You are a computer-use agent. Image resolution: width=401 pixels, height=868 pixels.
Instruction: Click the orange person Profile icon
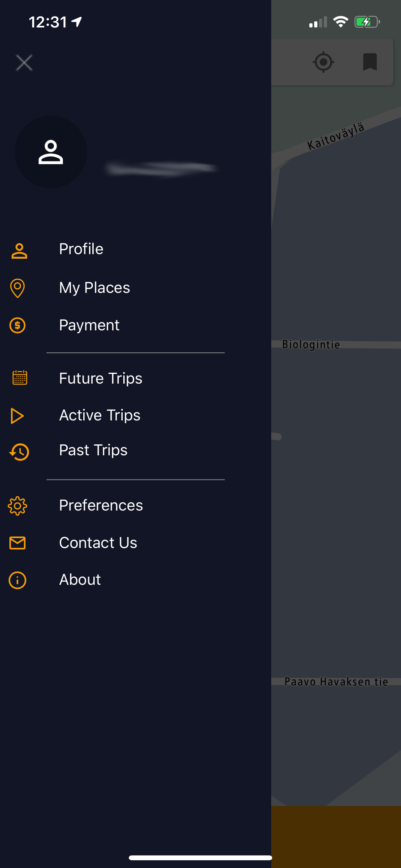point(19,251)
